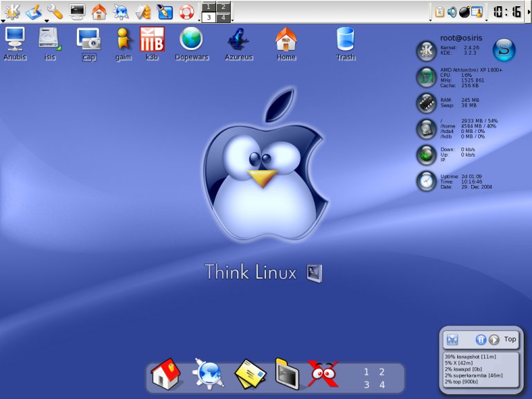Open the isis hard drive desktop icon
The image size is (532, 399).
(50, 44)
